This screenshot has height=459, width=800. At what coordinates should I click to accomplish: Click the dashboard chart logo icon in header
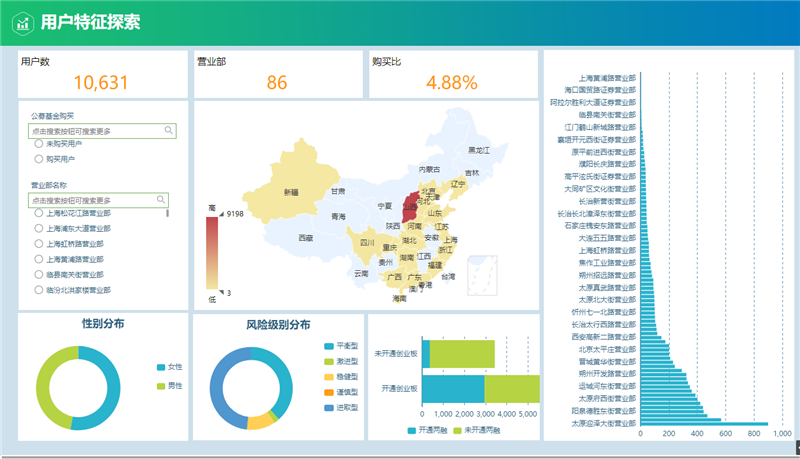click(x=22, y=22)
